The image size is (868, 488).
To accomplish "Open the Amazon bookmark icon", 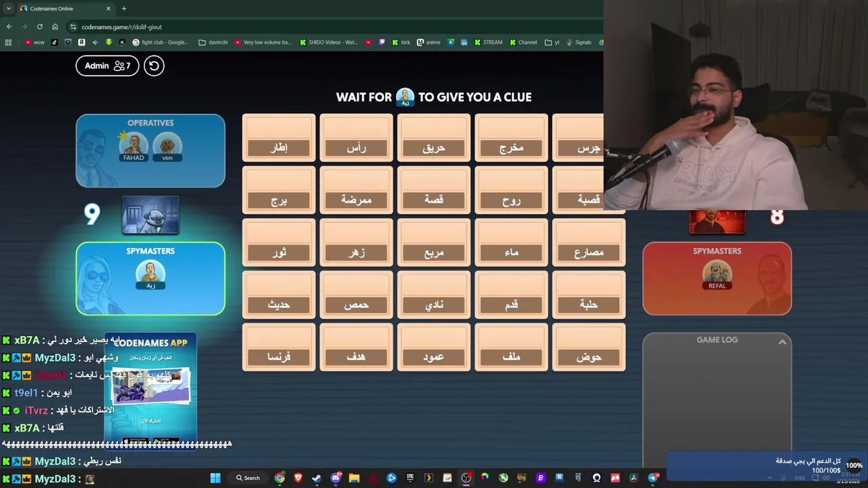I will coord(81,42).
